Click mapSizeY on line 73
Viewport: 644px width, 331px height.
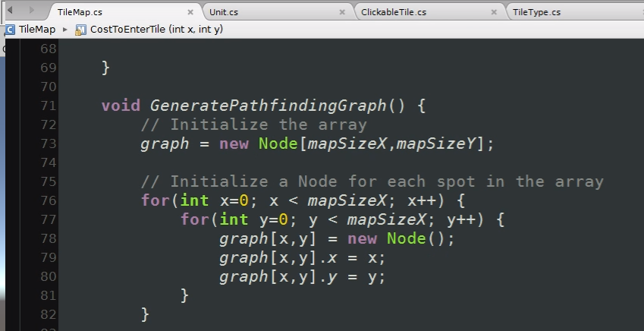point(435,144)
